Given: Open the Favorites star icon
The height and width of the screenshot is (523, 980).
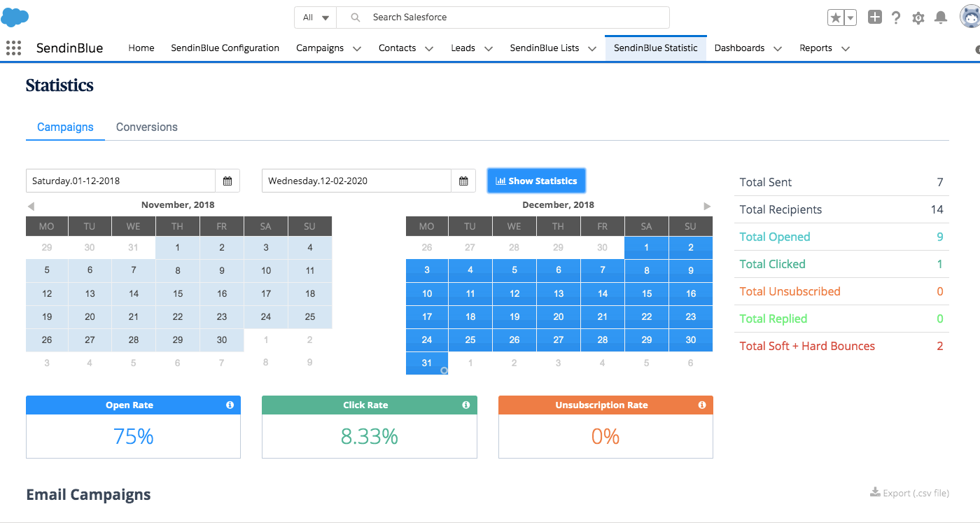Looking at the screenshot, I should click(836, 18).
